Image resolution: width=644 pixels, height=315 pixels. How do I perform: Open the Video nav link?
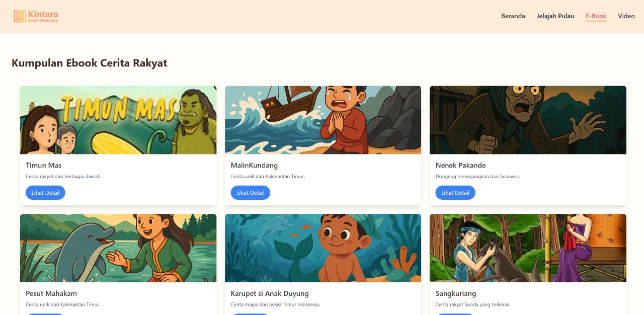coord(626,16)
